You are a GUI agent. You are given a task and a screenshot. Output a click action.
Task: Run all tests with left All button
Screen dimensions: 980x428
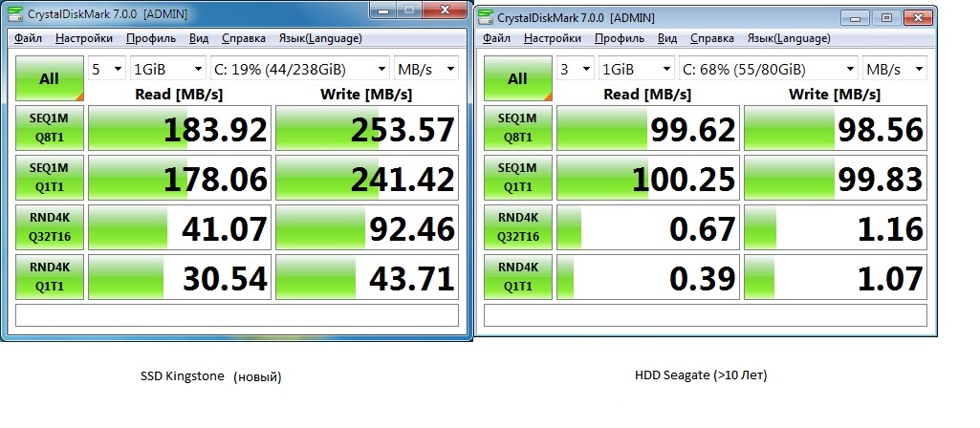pyautogui.click(x=50, y=78)
